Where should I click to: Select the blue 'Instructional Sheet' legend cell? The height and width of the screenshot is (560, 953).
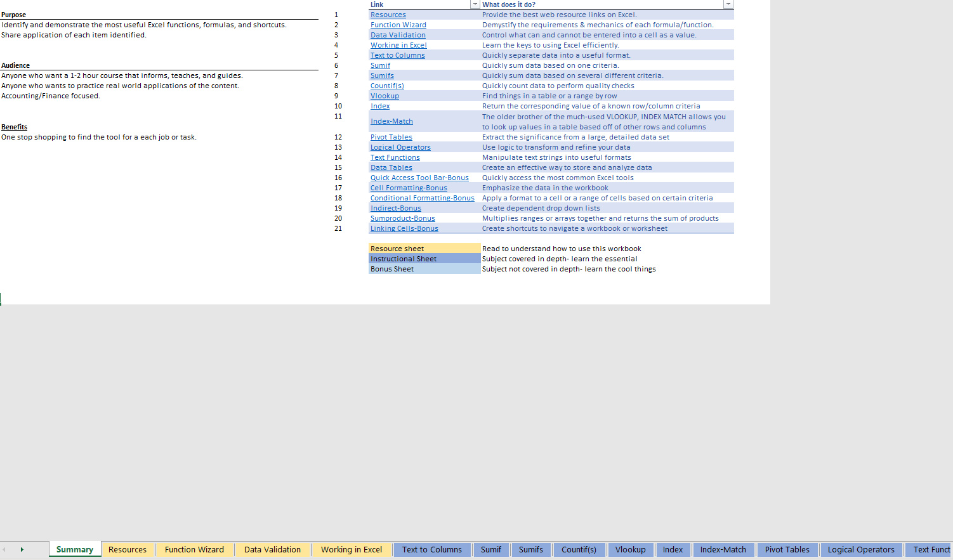(424, 259)
